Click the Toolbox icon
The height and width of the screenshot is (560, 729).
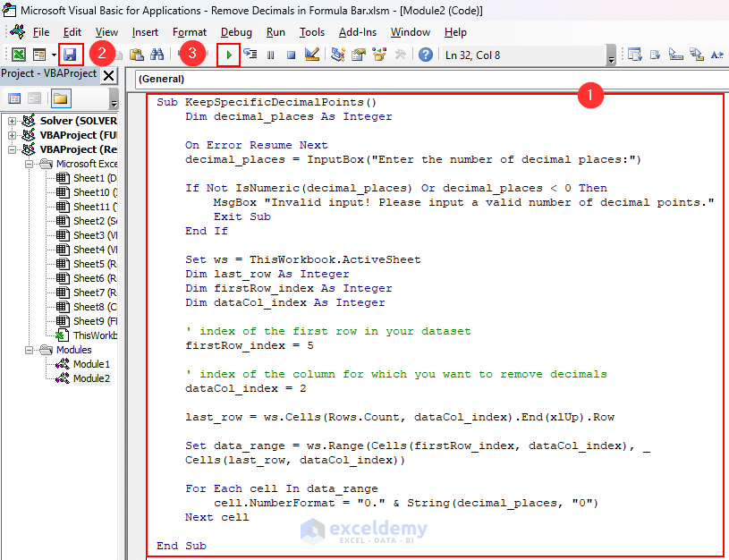click(x=400, y=55)
